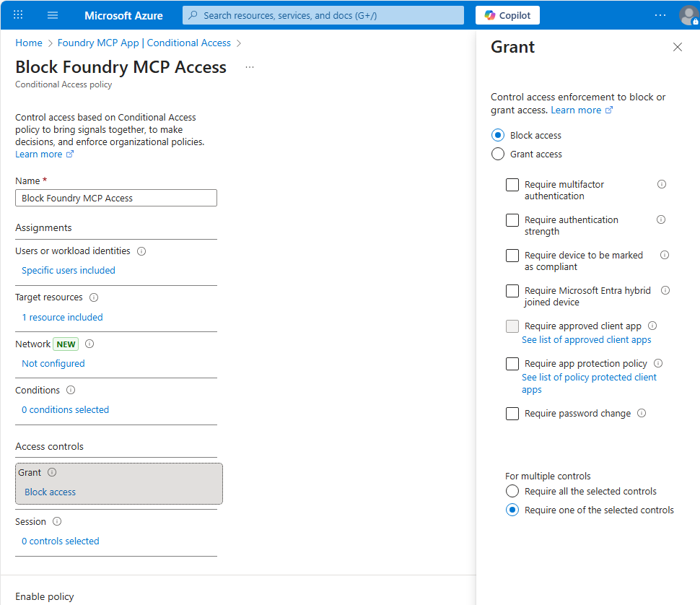700x605 pixels.
Task: Open the Network configuration section
Action: click(53, 363)
